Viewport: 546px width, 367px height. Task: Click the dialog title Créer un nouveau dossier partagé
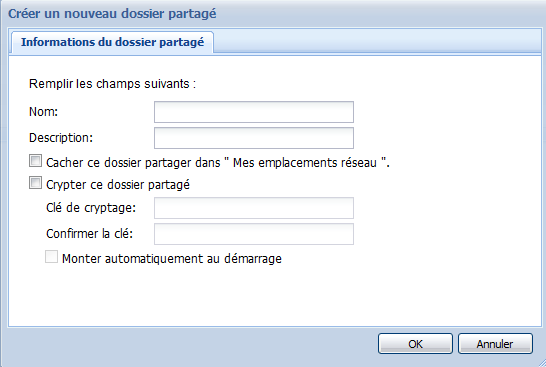point(112,14)
